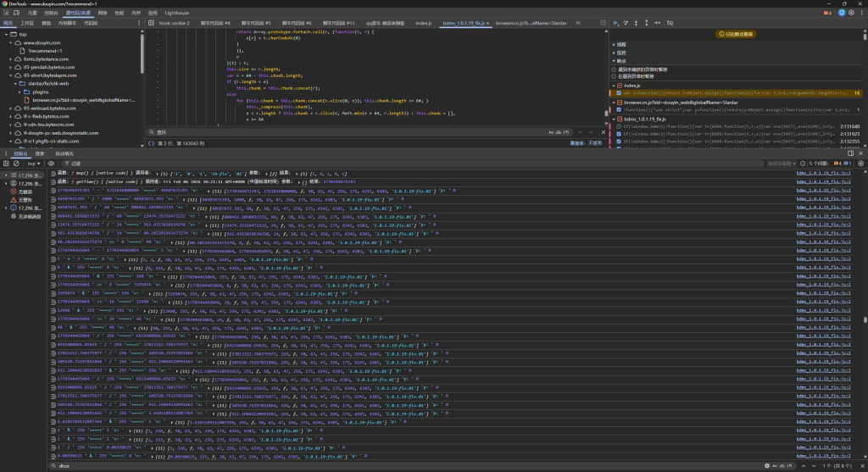
Task: Toggle the file navigator sidebar icon
Action: click(x=151, y=23)
